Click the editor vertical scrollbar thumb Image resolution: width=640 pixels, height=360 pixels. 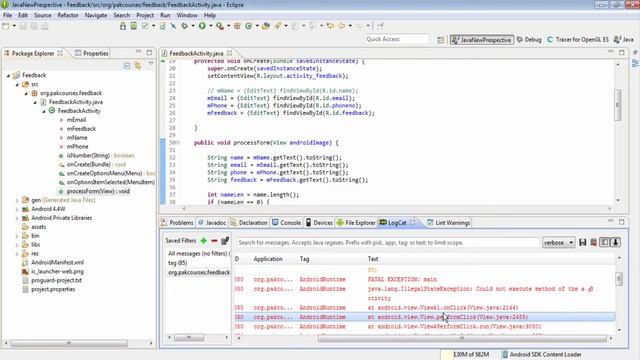point(618,105)
